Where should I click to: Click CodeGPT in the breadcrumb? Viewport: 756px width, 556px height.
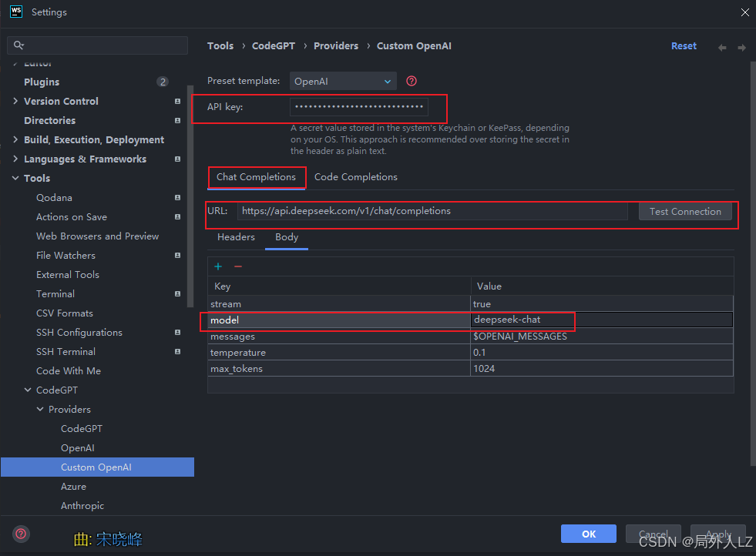pos(274,45)
